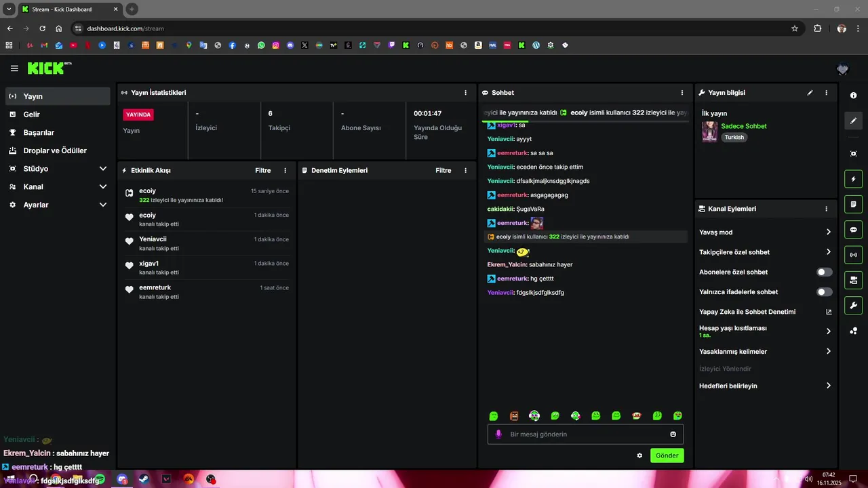Screen dimensions: 868x488
Task: Click the Gönder send button
Action: 667,455
